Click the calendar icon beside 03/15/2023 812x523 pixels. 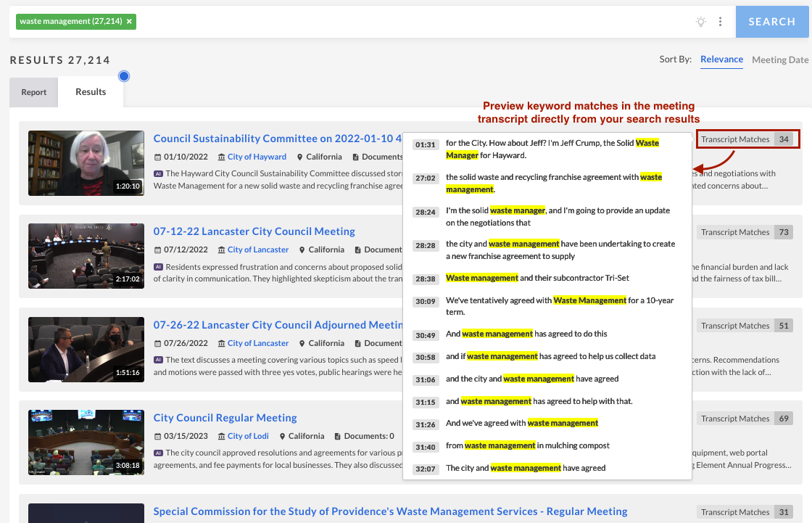[x=157, y=437]
